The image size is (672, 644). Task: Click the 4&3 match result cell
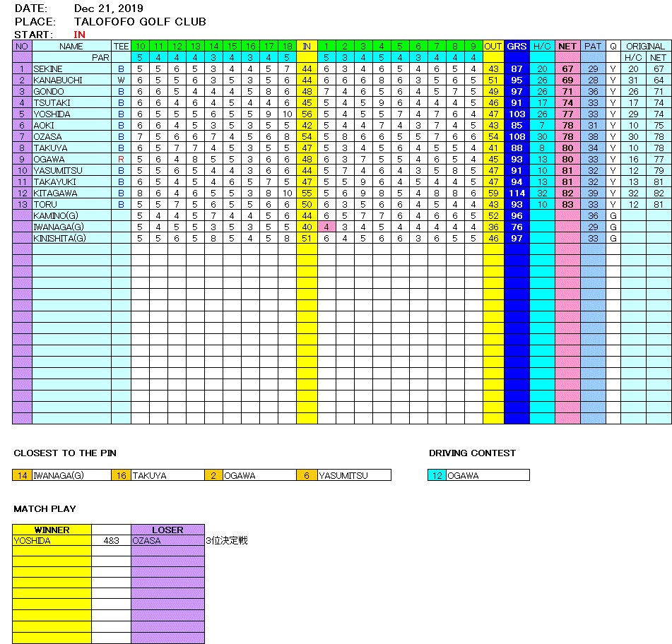pyautogui.click(x=111, y=541)
